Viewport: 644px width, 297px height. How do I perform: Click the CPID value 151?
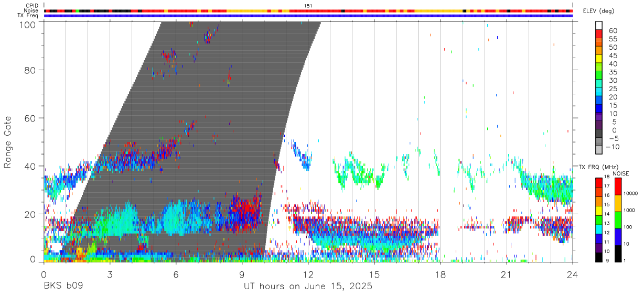coord(308,5)
